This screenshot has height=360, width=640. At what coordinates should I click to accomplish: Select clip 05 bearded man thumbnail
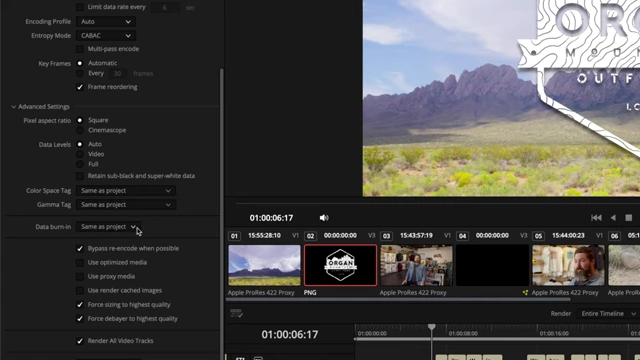point(568,265)
